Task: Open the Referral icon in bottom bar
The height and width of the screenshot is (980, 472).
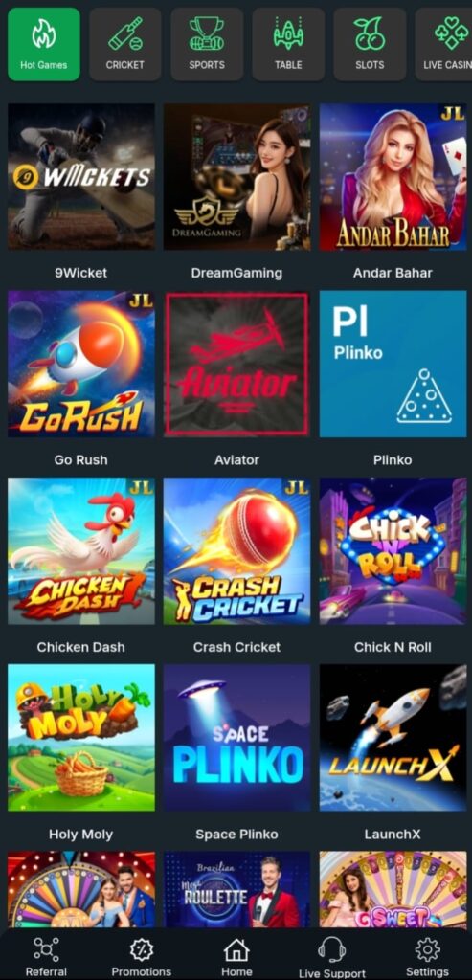Action: point(46,949)
